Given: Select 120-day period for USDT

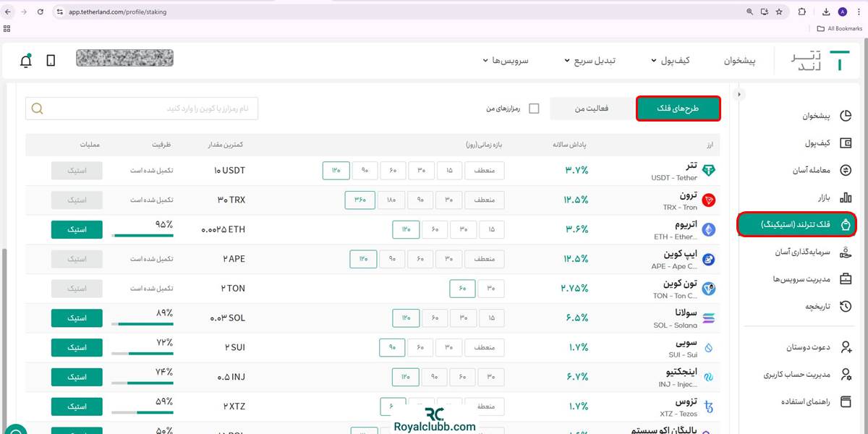Looking at the screenshot, I should 336,171.
